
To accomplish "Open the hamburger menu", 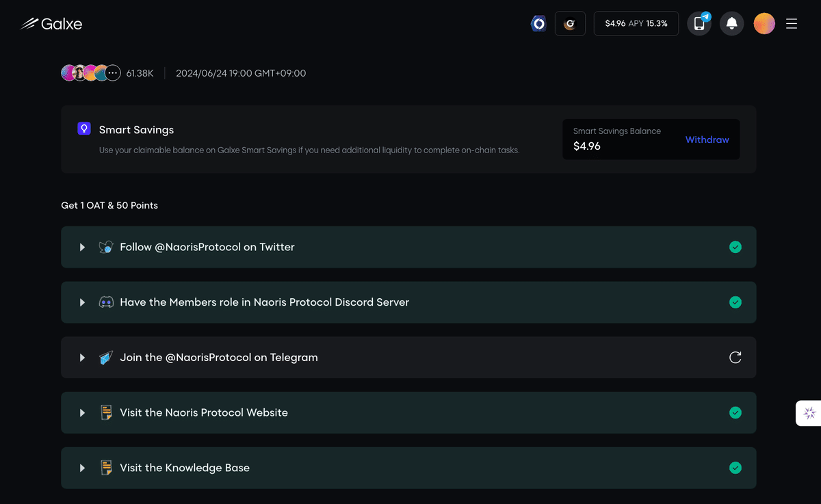I will pyautogui.click(x=792, y=24).
